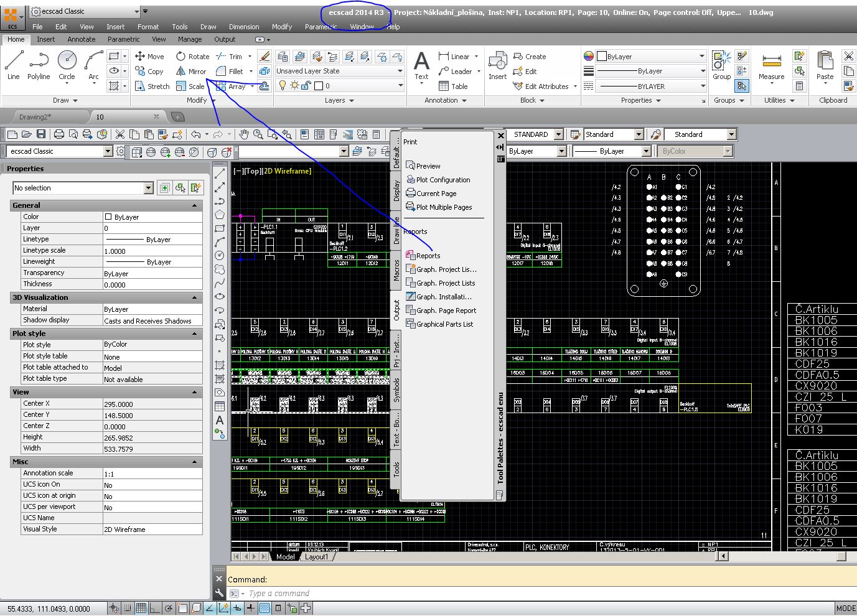The height and width of the screenshot is (616, 857).
Task: Select the Stretch command
Action: 152,86
